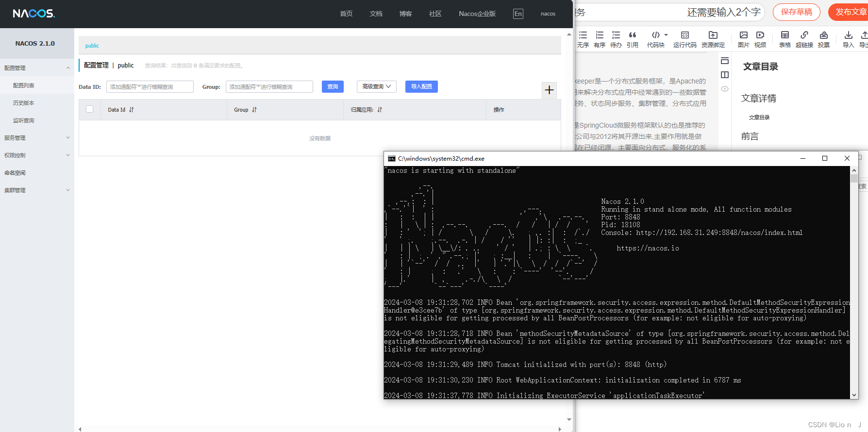The width and height of the screenshot is (868, 432).
Task: Open 文档 in Nacos top navigation
Action: pos(376,14)
